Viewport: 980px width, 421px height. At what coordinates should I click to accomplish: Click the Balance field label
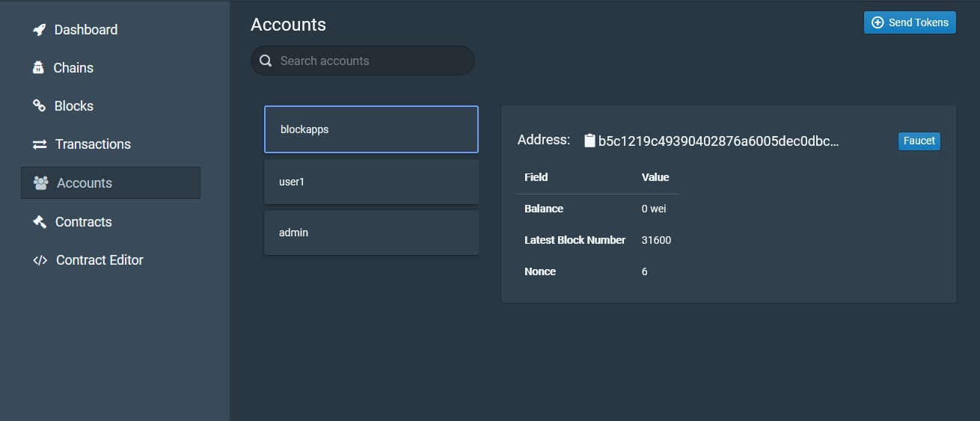click(x=544, y=209)
